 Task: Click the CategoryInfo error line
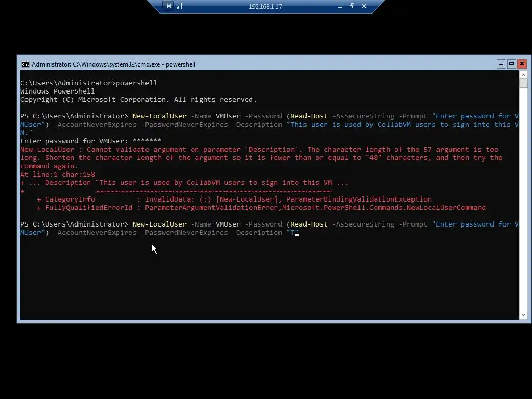234,199
